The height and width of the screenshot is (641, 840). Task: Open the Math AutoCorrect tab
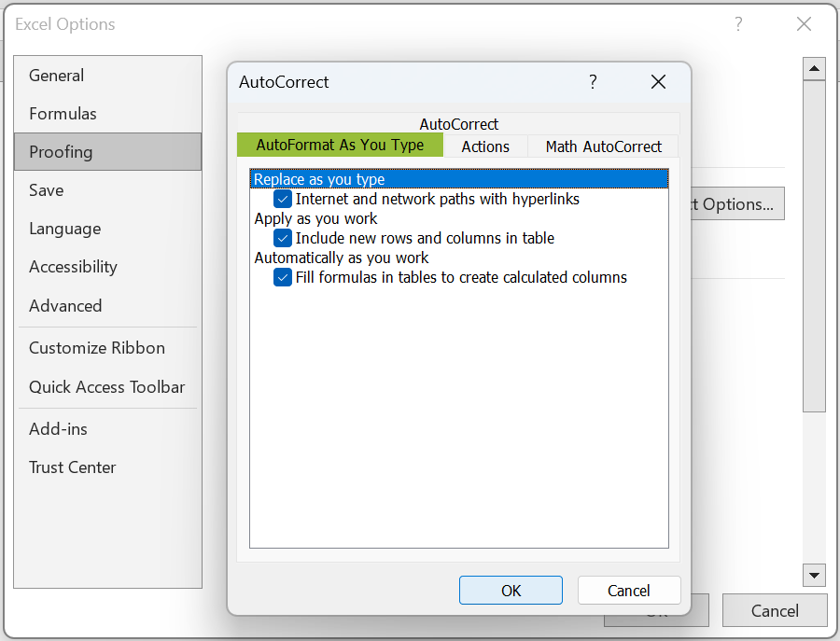603,146
